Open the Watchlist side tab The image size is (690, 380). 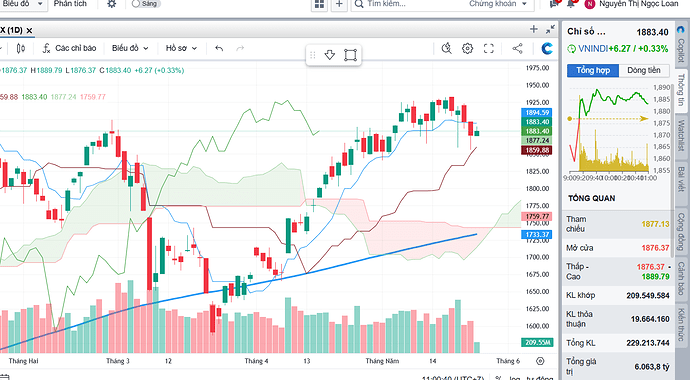coord(681,136)
